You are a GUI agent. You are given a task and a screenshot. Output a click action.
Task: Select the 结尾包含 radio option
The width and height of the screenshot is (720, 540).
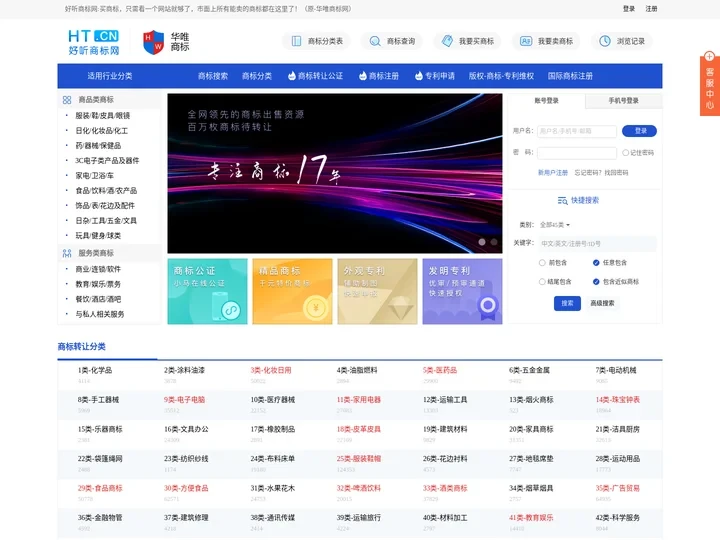[x=542, y=281]
